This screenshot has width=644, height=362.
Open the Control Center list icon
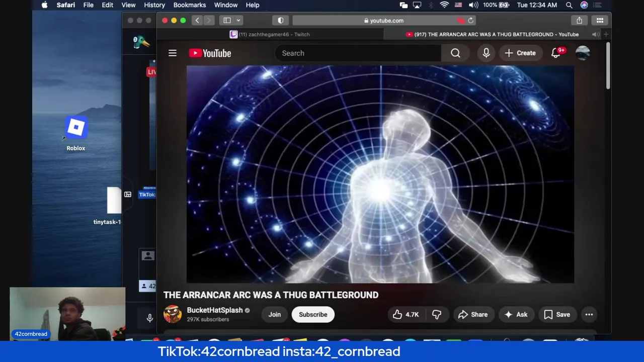598,5
